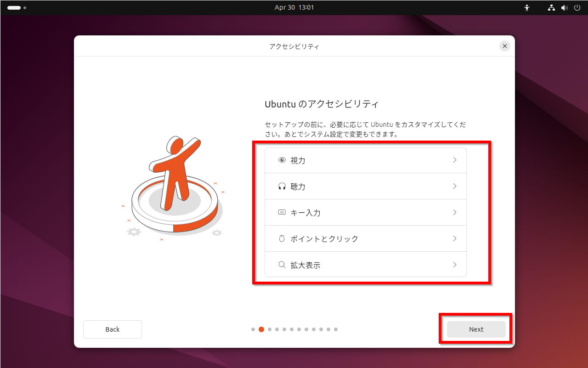Open the ポイントとクリック row
Viewport: 588px width, 368px height.
click(x=366, y=239)
